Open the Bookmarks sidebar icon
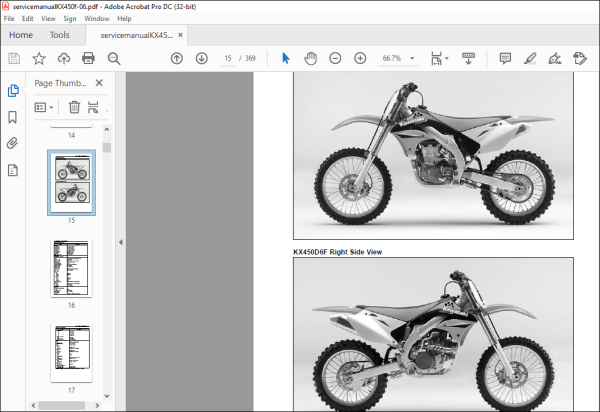Viewport: 600px width, 412px height. coord(13,117)
